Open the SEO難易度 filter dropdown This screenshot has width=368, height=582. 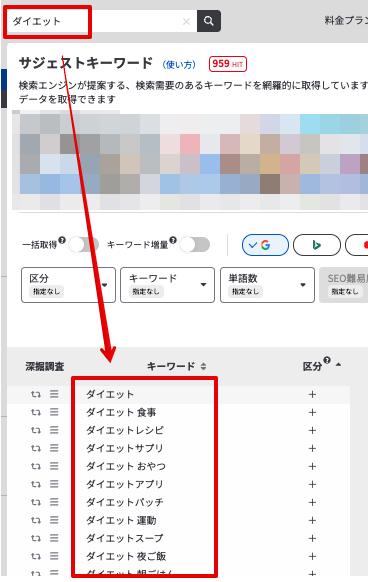point(343,285)
